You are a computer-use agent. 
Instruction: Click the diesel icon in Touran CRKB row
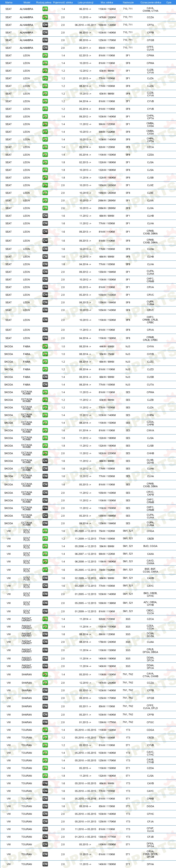click(45, 799)
